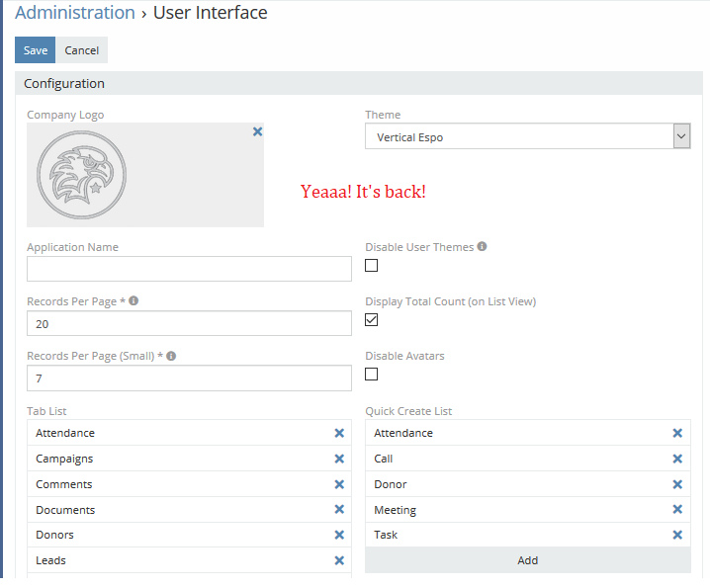Click the Records Per Page (Small) field
This screenshot has height=588, width=710.
pyautogui.click(x=189, y=378)
